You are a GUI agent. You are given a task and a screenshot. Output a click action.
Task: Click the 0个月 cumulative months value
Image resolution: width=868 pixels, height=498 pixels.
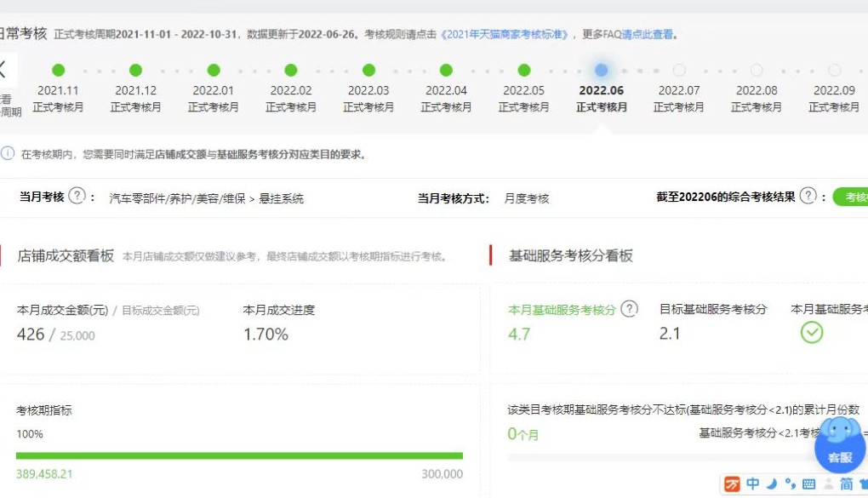click(x=523, y=434)
